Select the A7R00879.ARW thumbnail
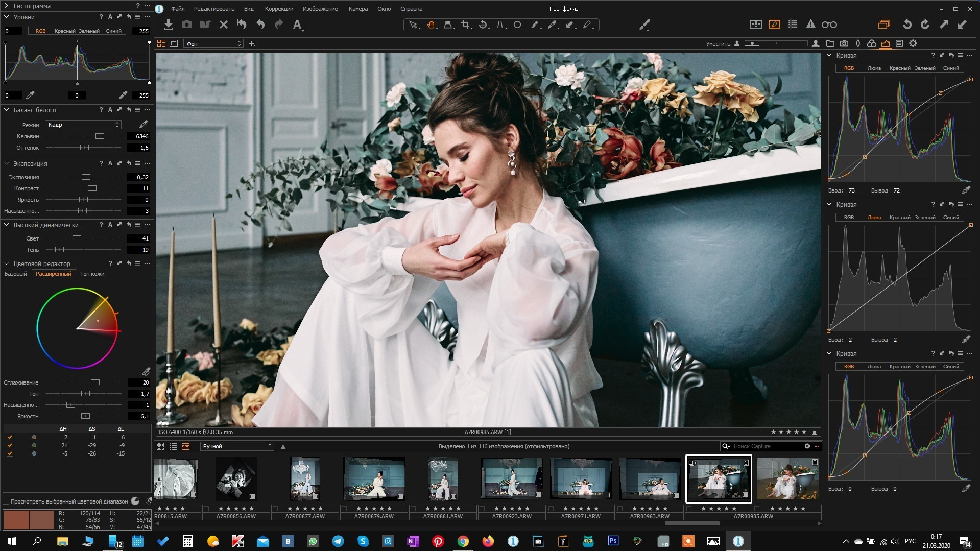The width and height of the screenshot is (980, 551). point(374,478)
